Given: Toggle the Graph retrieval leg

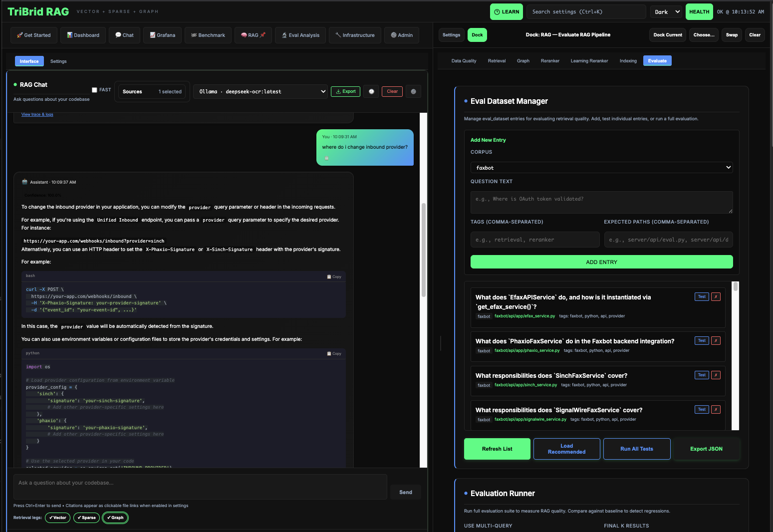Looking at the screenshot, I should tap(115, 518).
